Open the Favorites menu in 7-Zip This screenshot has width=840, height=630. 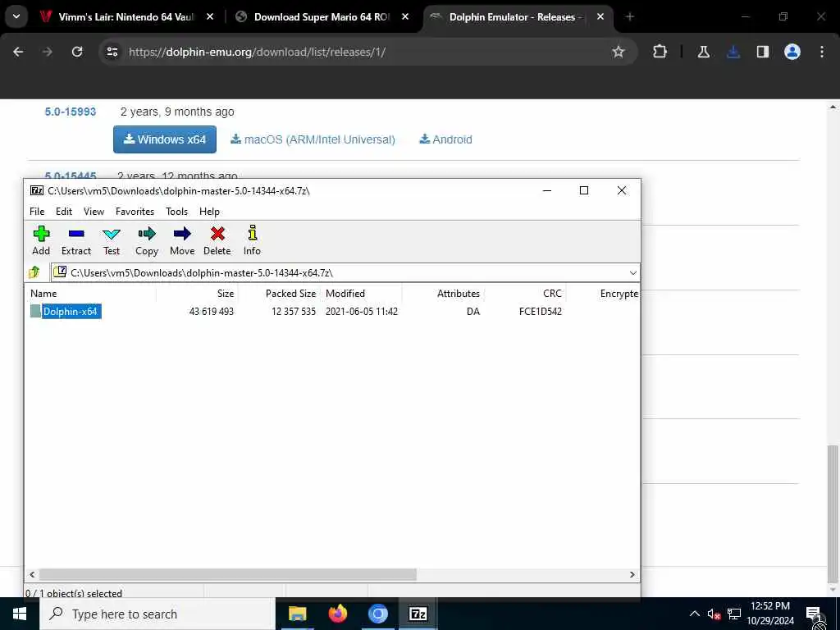point(135,212)
